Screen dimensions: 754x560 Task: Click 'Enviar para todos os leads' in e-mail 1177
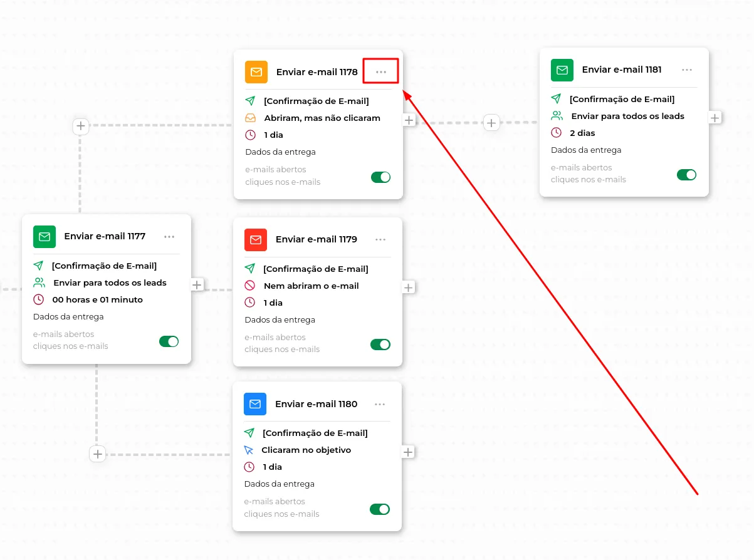[x=110, y=283]
